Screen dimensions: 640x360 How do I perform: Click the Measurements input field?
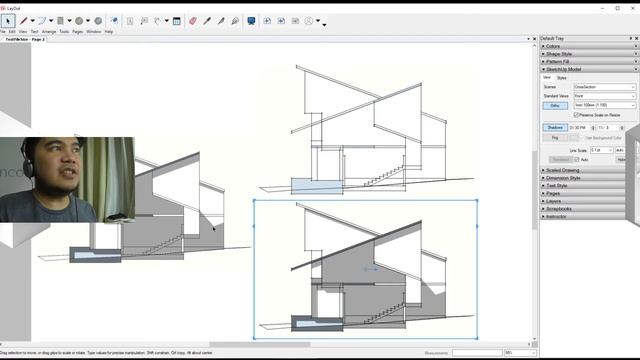point(477,353)
